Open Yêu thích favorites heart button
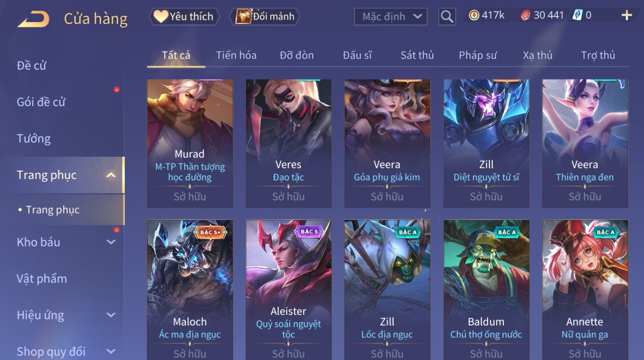644x360 pixels. coord(184,17)
